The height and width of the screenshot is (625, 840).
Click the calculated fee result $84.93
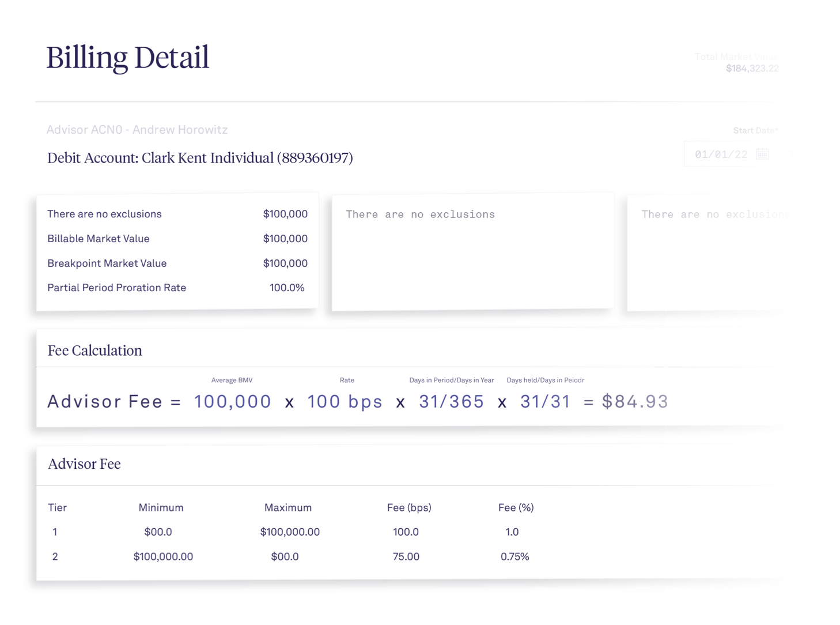(x=635, y=401)
